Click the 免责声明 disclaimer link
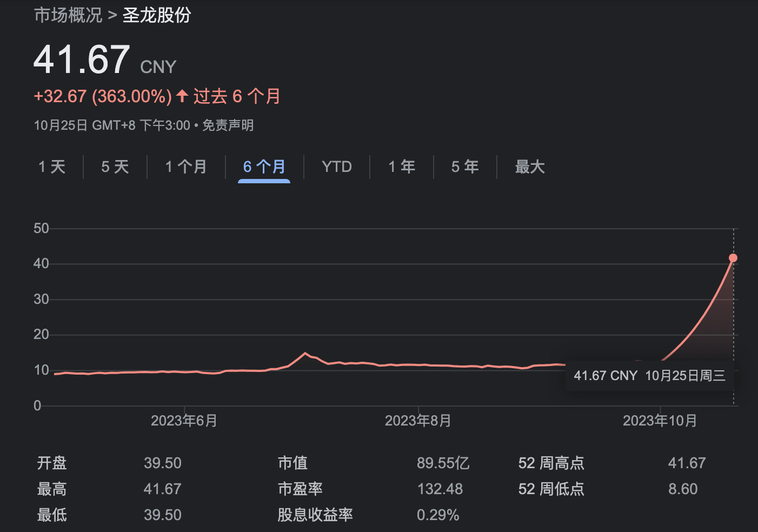The image size is (758, 532). tap(228, 125)
